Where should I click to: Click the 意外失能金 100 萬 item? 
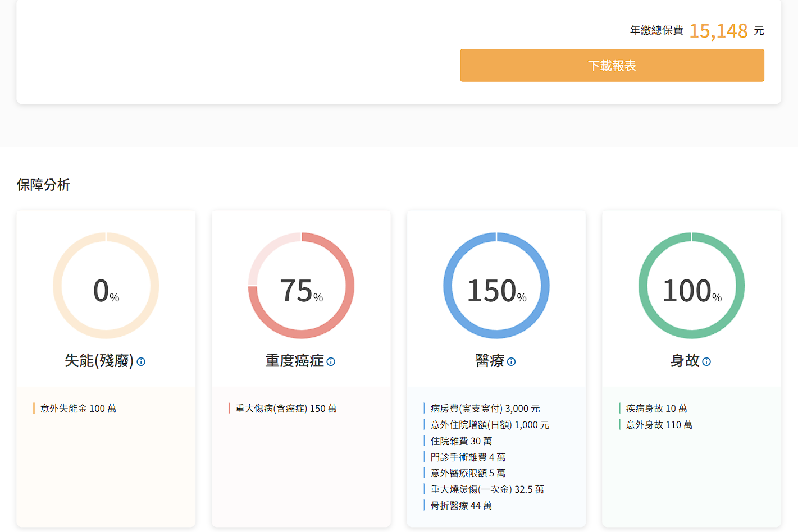(78, 409)
